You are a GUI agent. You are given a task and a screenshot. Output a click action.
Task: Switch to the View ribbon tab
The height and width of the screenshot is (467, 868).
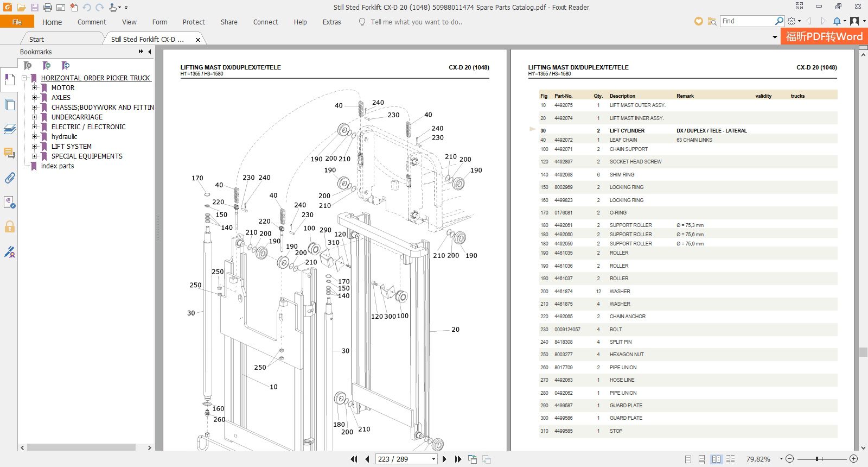[129, 22]
